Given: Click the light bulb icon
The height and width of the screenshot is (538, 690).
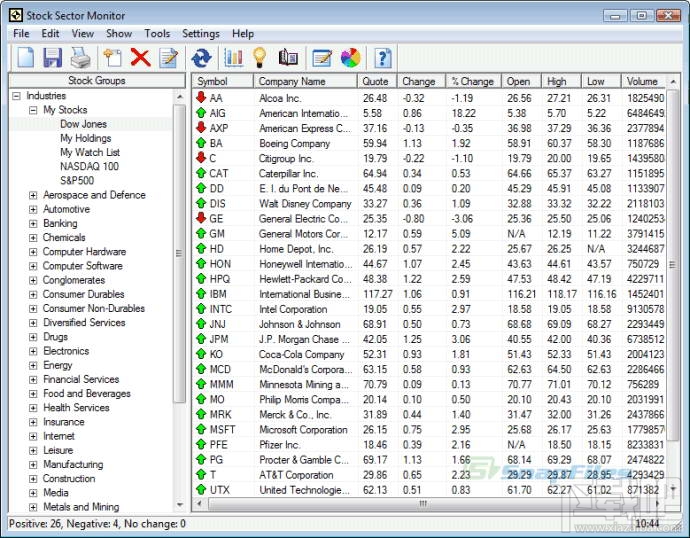Looking at the screenshot, I should coord(260,58).
